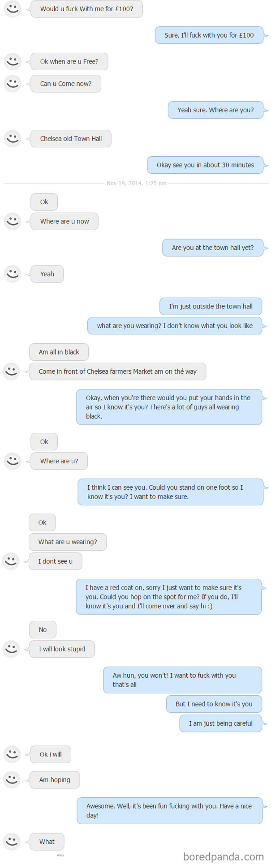This screenshot has height=868, width=271.
Task: Click the 'Am all in black' message bubble
Action: click(59, 352)
